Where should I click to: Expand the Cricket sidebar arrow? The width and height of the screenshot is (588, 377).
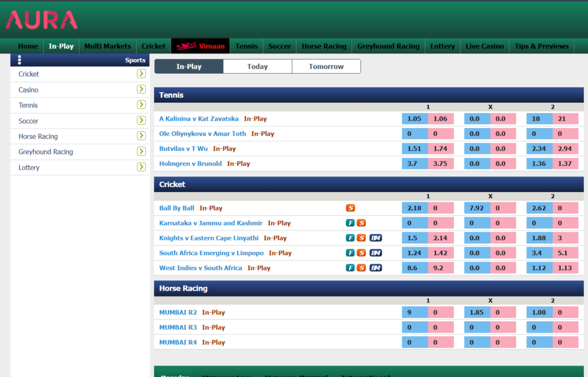pyautogui.click(x=141, y=74)
